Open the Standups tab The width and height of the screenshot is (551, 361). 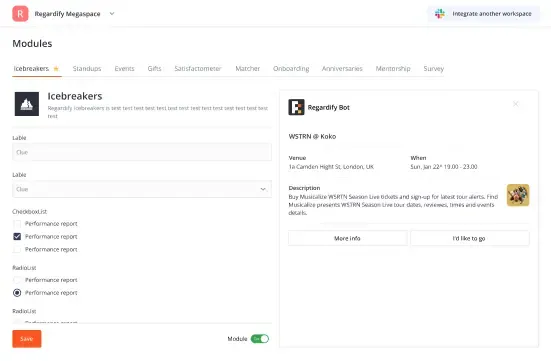point(87,69)
